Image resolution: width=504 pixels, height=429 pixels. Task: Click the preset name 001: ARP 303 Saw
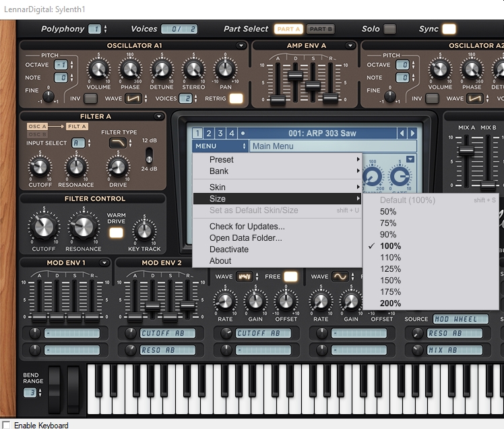pos(322,134)
